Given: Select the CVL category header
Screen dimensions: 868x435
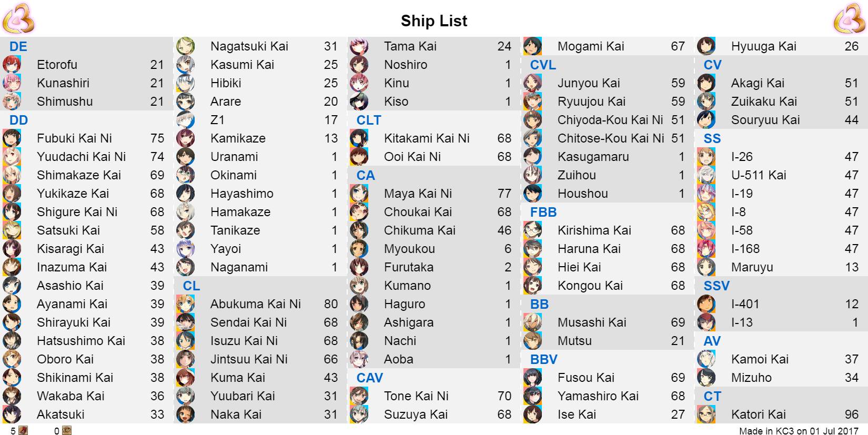Looking at the screenshot, I should [x=543, y=65].
